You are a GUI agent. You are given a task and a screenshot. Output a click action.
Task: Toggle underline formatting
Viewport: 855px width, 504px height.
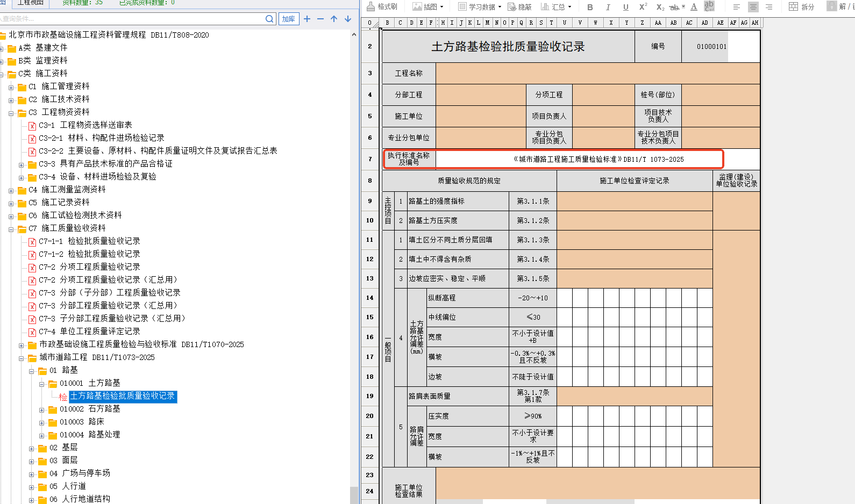625,7
